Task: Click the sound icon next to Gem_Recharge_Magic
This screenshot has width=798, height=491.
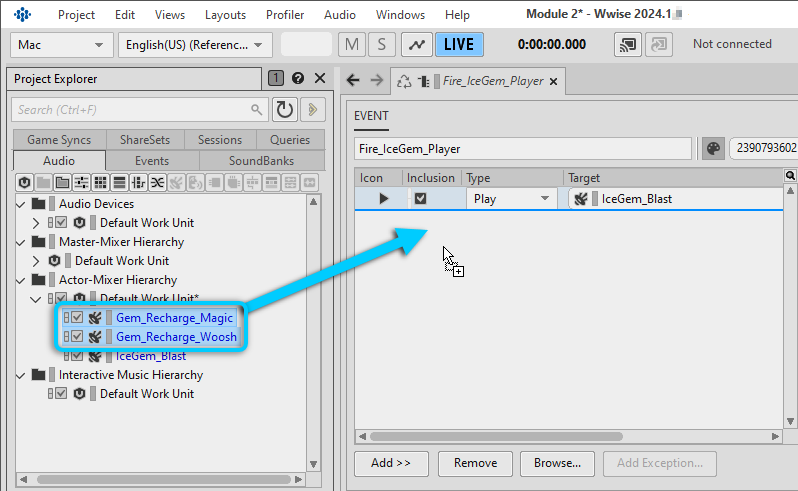Action: click(95, 318)
